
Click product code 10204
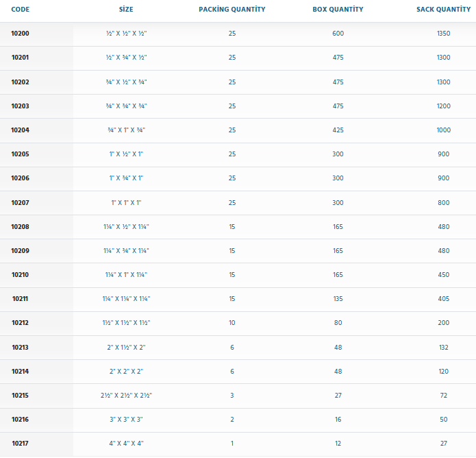coord(21,130)
